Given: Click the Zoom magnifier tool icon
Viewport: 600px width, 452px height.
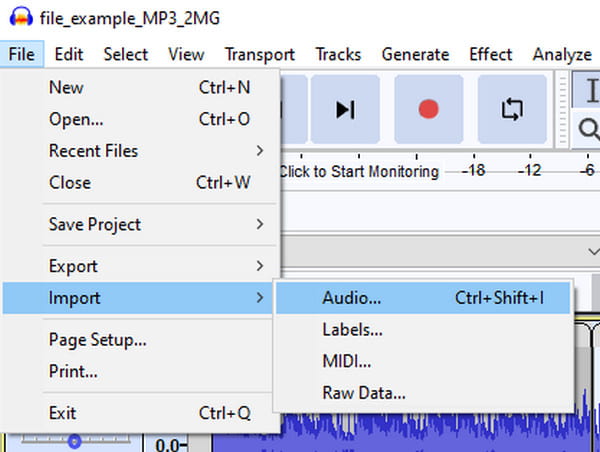Looking at the screenshot, I should coord(588,128).
